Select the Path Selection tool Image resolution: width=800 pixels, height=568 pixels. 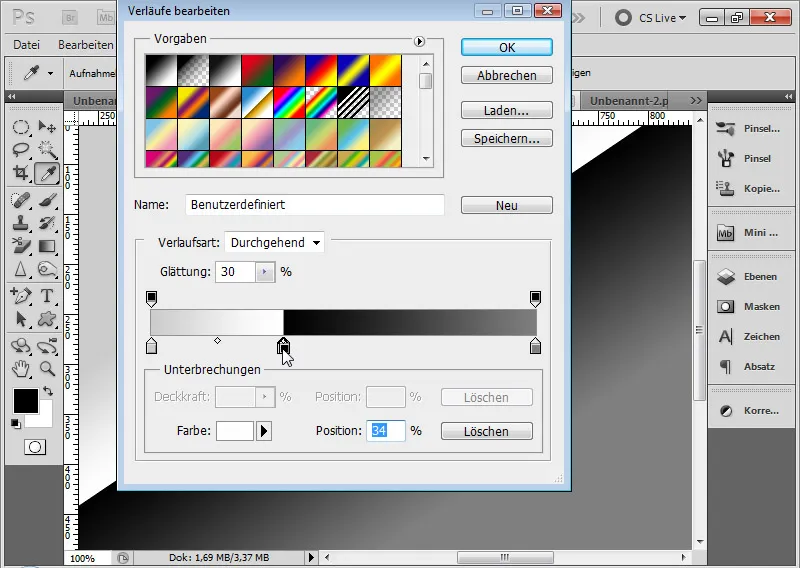pyautogui.click(x=20, y=319)
